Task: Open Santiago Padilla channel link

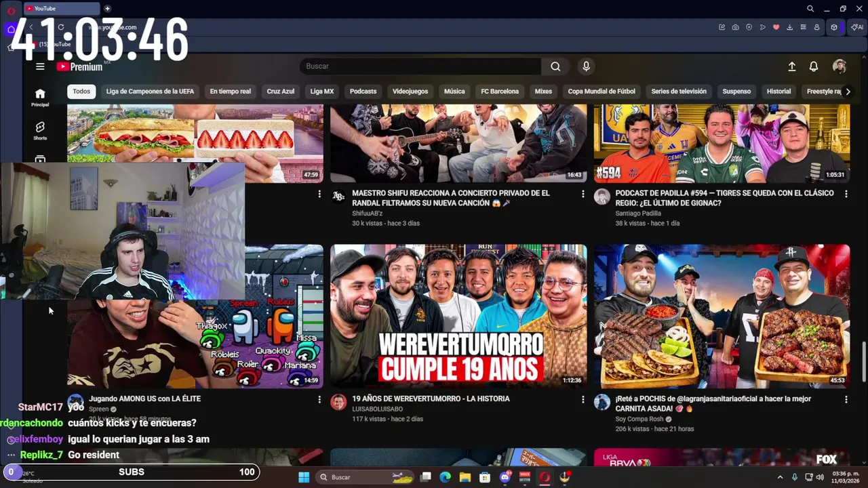Action: click(x=638, y=213)
